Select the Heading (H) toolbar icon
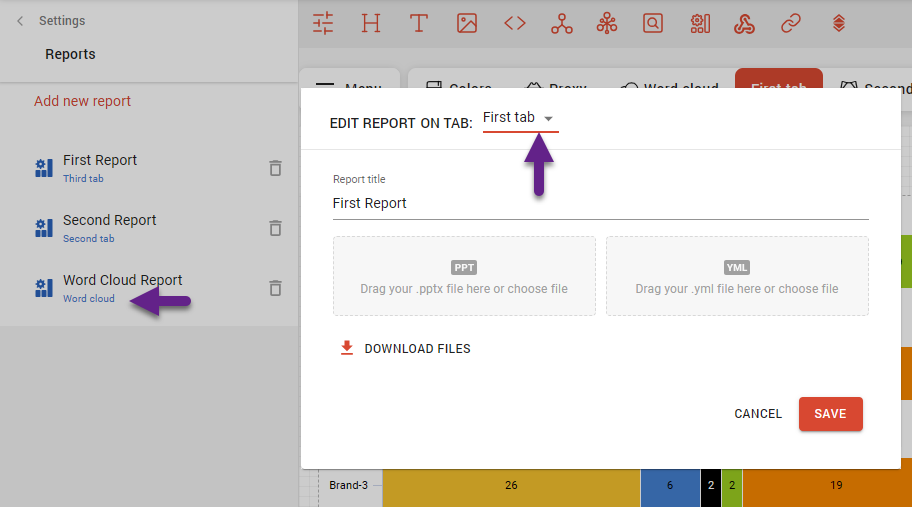Image resolution: width=912 pixels, height=507 pixels. pyautogui.click(x=371, y=23)
